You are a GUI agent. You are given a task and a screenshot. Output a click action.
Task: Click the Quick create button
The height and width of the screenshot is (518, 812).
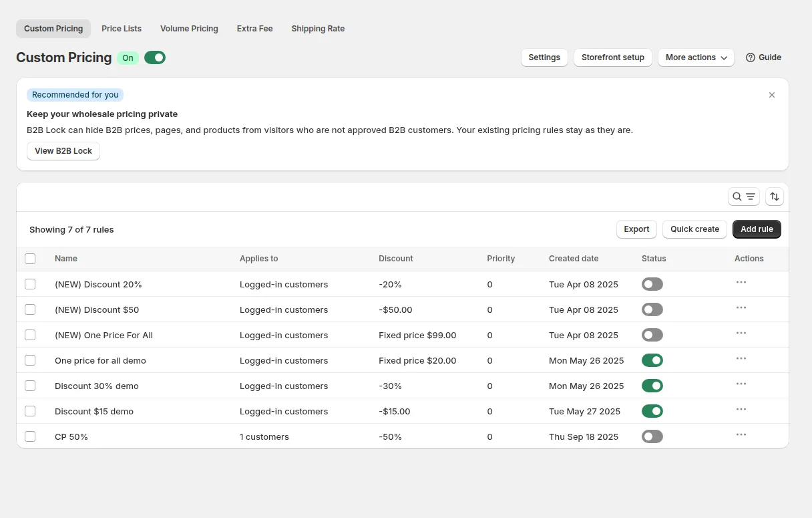click(694, 229)
